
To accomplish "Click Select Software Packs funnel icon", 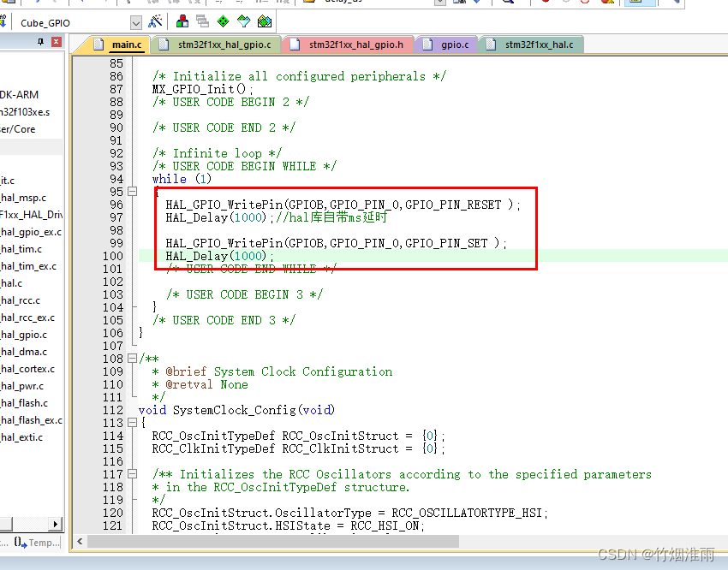I will pos(244,21).
